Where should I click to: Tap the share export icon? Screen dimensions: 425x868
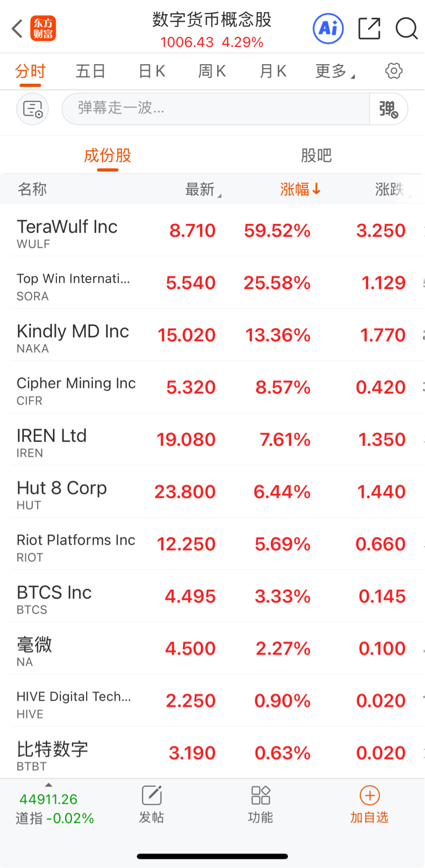[369, 28]
